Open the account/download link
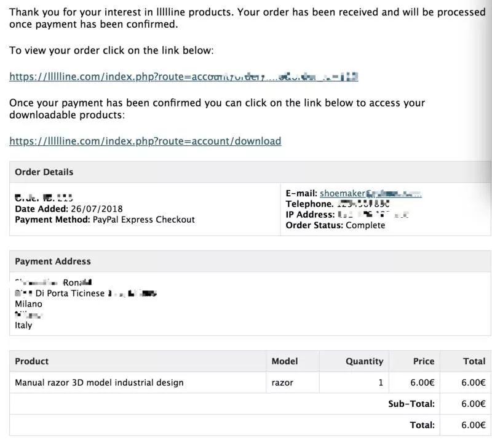 tap(145, 142)
